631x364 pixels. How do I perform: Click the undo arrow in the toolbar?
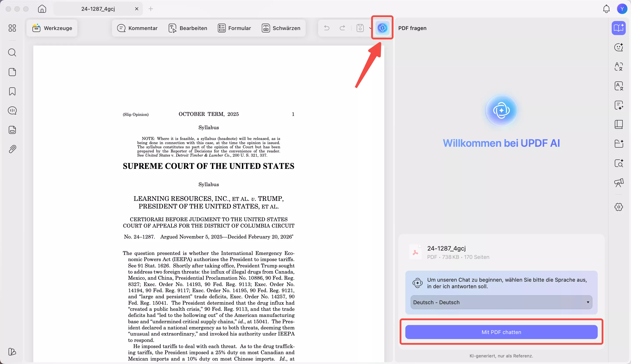click(x=327, y=28)
